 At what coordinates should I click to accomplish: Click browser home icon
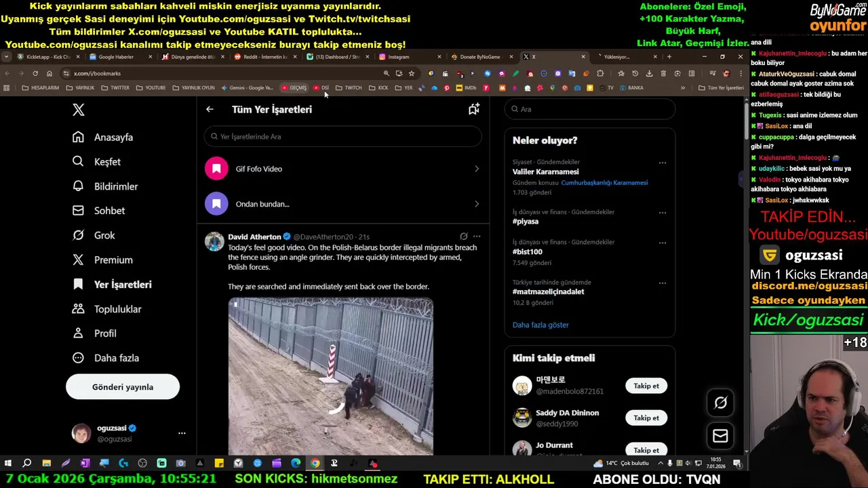point(50,73)
